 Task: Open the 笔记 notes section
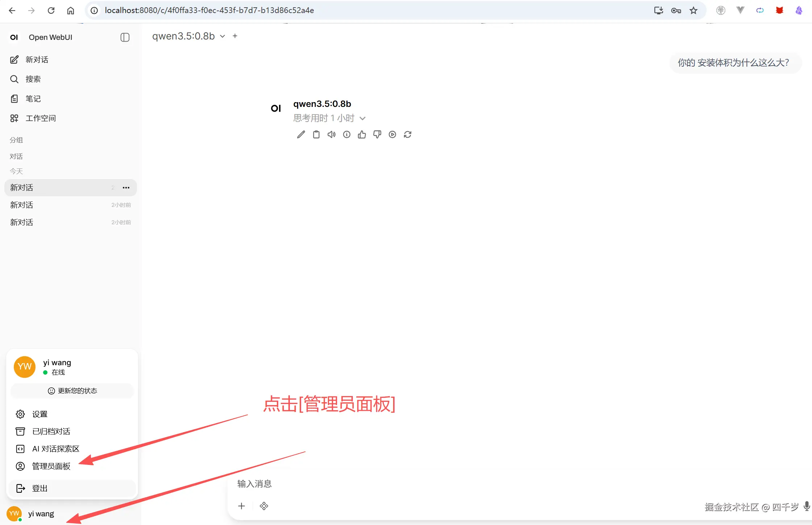(x=32, y=99)
